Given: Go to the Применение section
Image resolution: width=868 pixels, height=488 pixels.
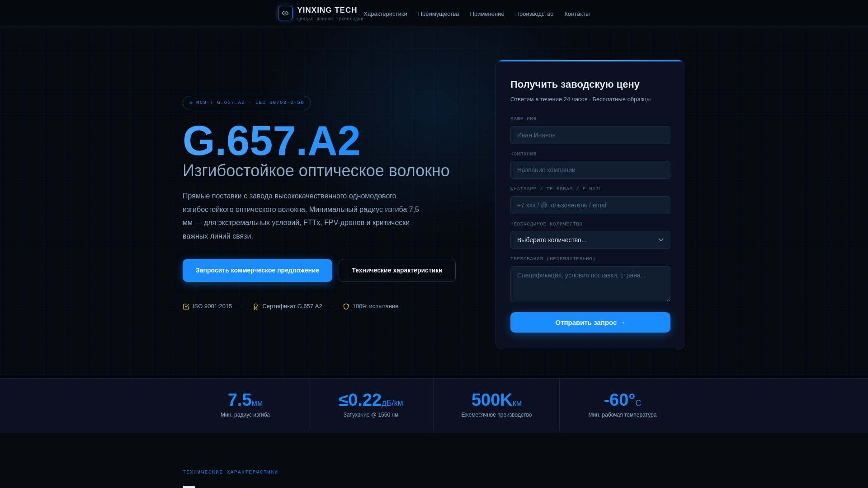Looking at the screenshot, I should (x=487, y=14).
